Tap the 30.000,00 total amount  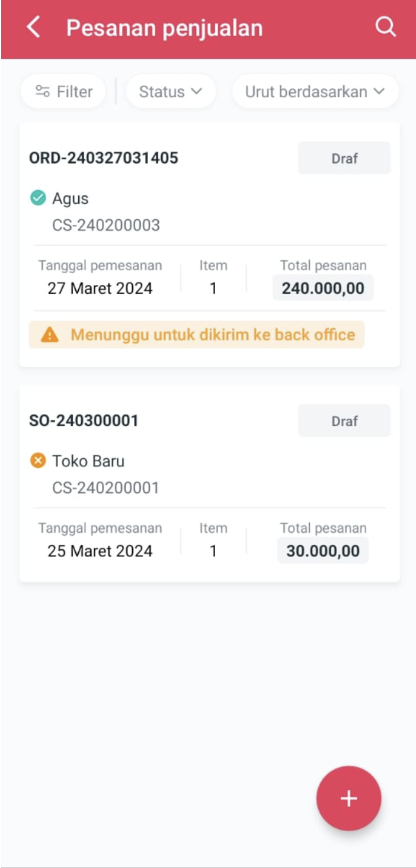(x=323, y=551)
